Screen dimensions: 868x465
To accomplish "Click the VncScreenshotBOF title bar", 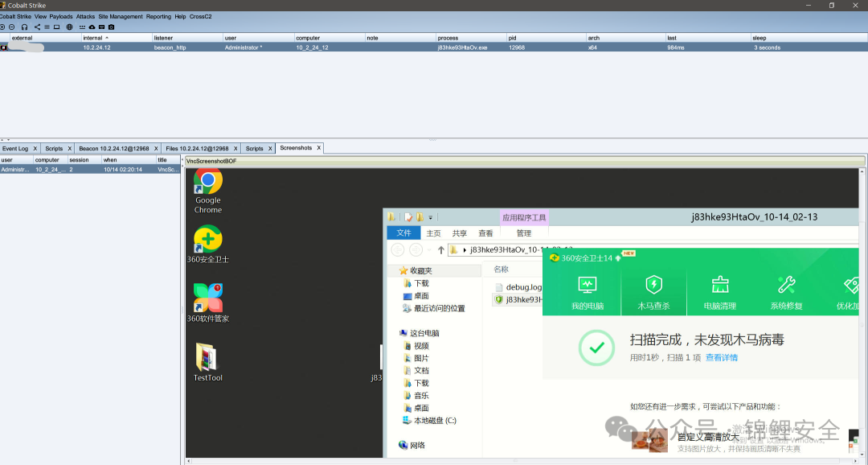I will [x=525, y=161].
